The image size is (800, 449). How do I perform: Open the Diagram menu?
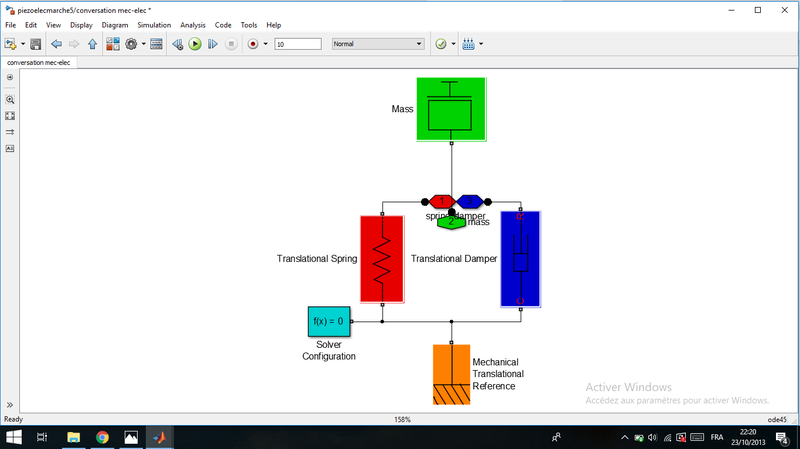[115, 24]
